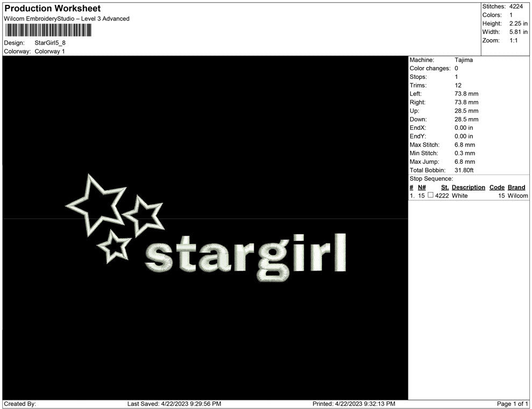Click the Right value '73.8 mm'
Viewport: 532px width, 409px height.
click(466, 103)
